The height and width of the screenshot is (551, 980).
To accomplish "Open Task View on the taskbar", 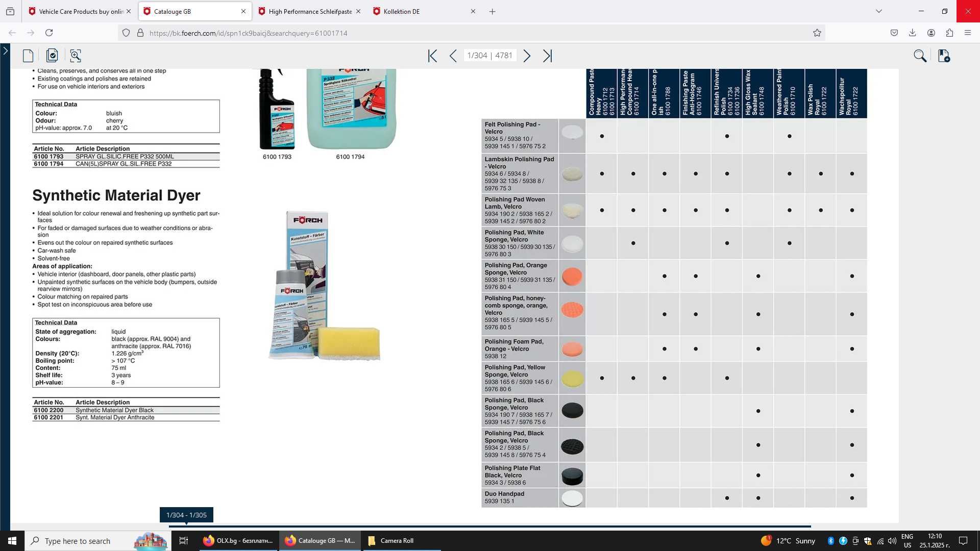I will (184, 541).
